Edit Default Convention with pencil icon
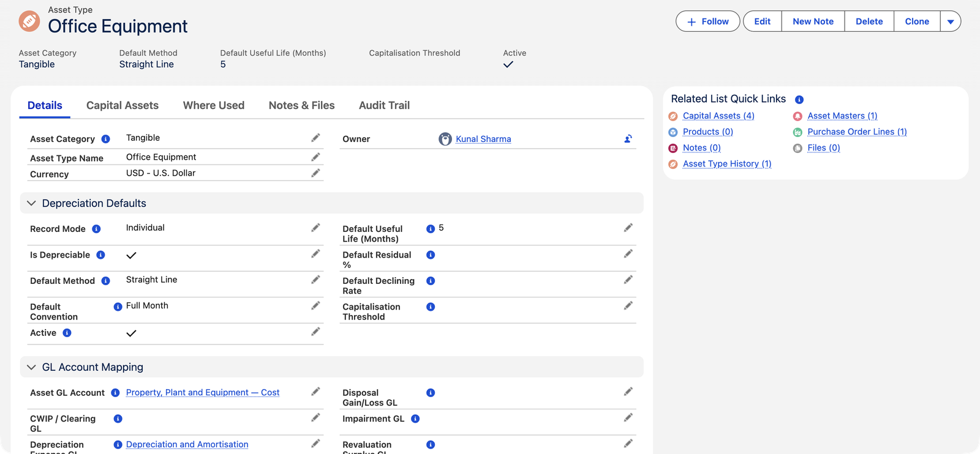The image size is (980, 454). (315, 305)
